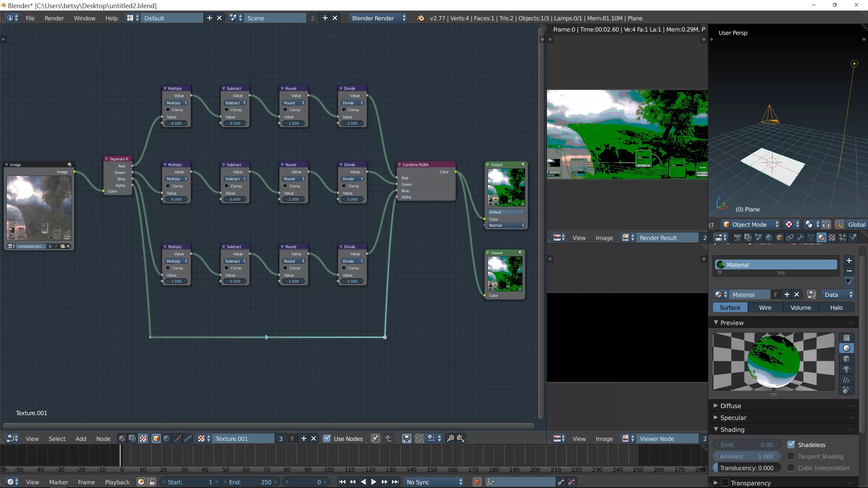The image size is (868, 488).
Task: Click the Ambient value slider
Action: (747, 456)
